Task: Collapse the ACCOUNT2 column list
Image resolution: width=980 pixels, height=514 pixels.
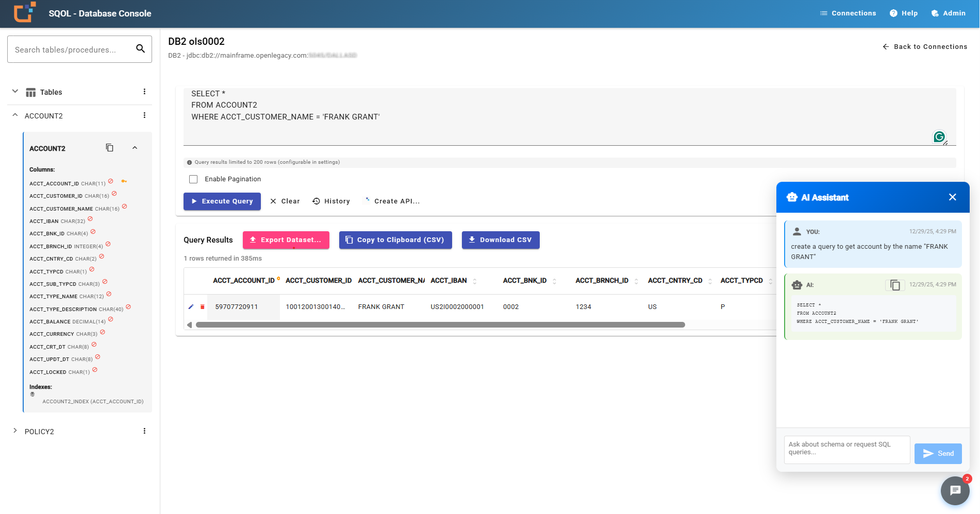Action: (135, 148)
